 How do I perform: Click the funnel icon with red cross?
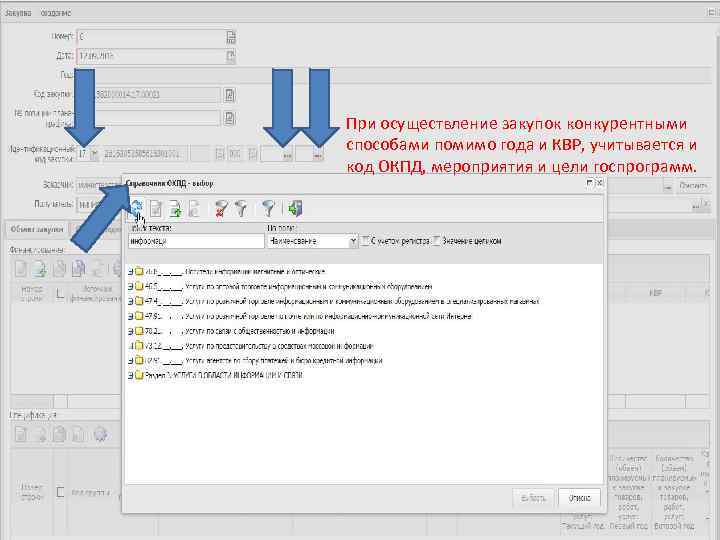click(x=221, y=209)
